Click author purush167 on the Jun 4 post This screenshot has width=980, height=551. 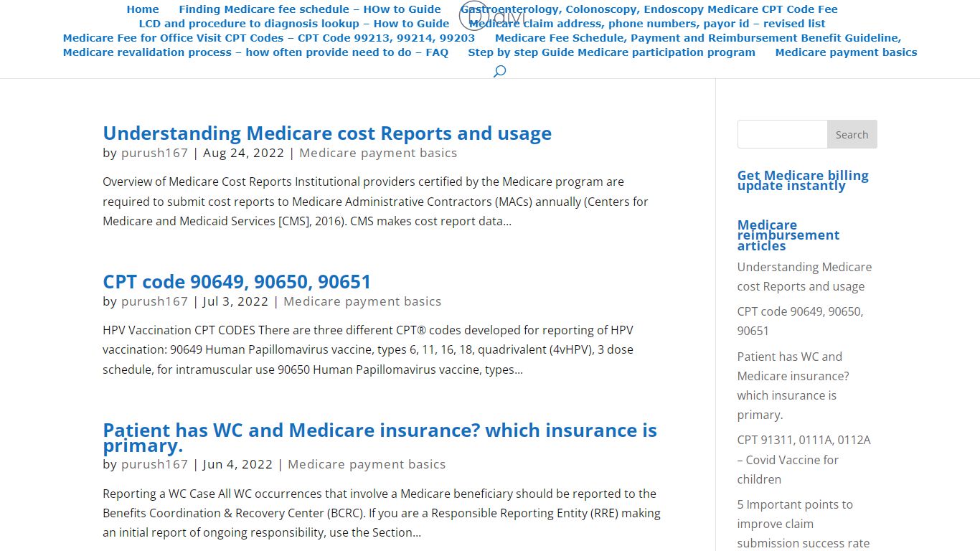pyautogui.click(x=154, y=464)
